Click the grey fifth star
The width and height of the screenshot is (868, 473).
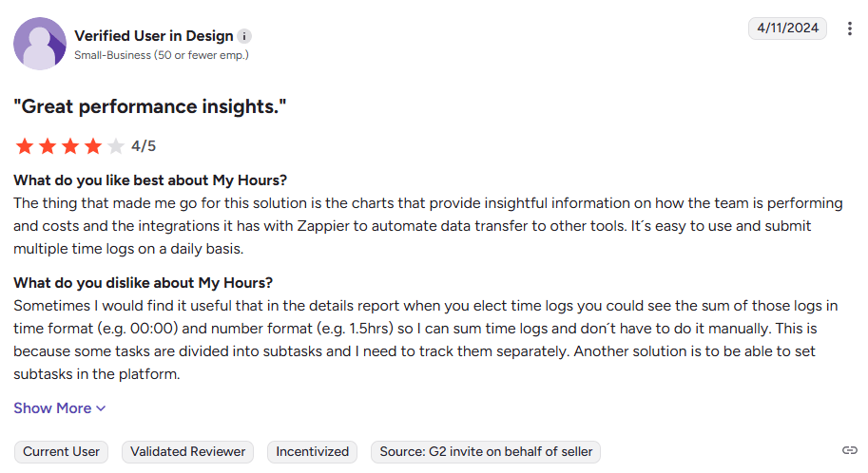coord(116,146)
